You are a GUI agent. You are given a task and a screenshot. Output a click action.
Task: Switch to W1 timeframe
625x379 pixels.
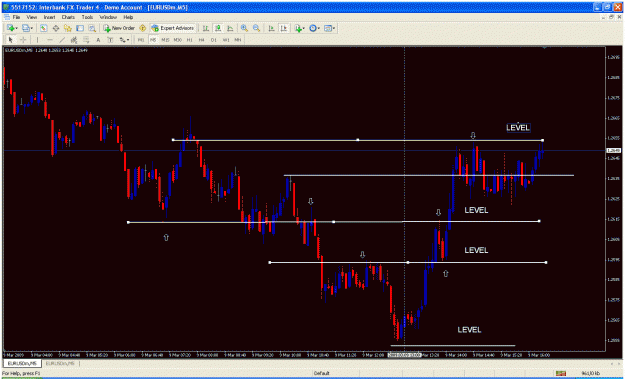(x=226, y=40)
